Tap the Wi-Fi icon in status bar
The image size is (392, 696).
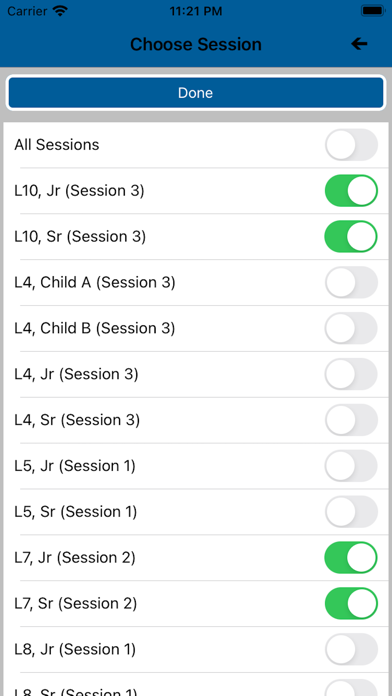click(59, 11)
